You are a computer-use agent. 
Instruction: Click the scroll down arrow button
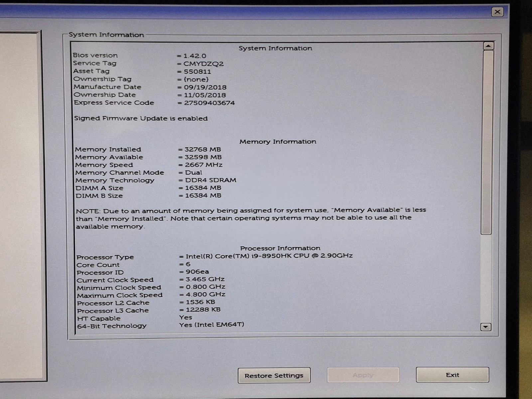(x=485, y=327)
